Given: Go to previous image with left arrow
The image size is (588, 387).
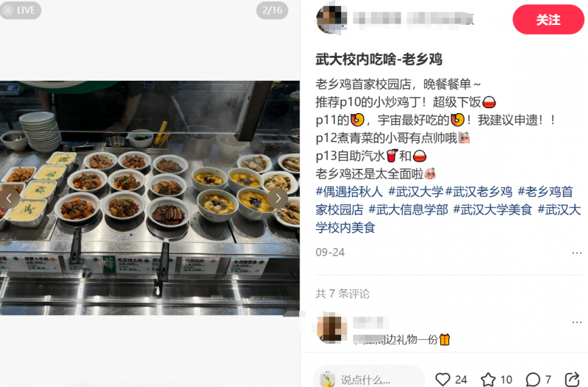Looking at the screenshot, I should (x=10, y=198).
